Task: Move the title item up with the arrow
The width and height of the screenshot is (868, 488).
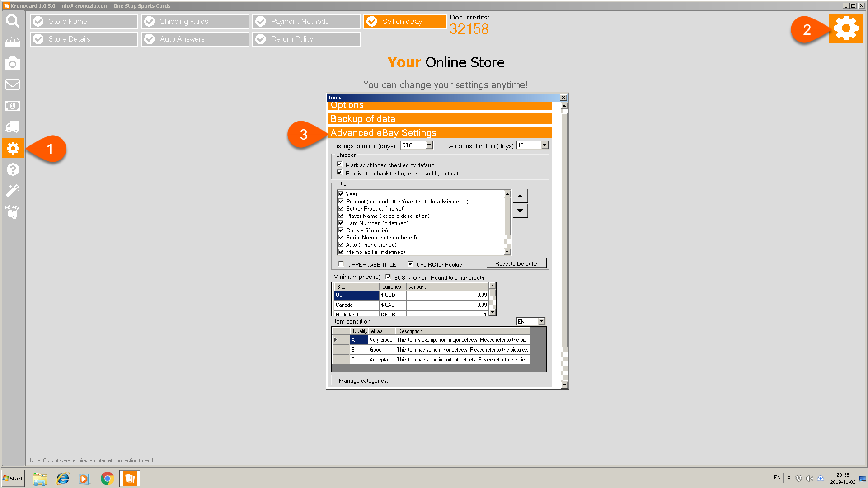Action: click(520, 196)
